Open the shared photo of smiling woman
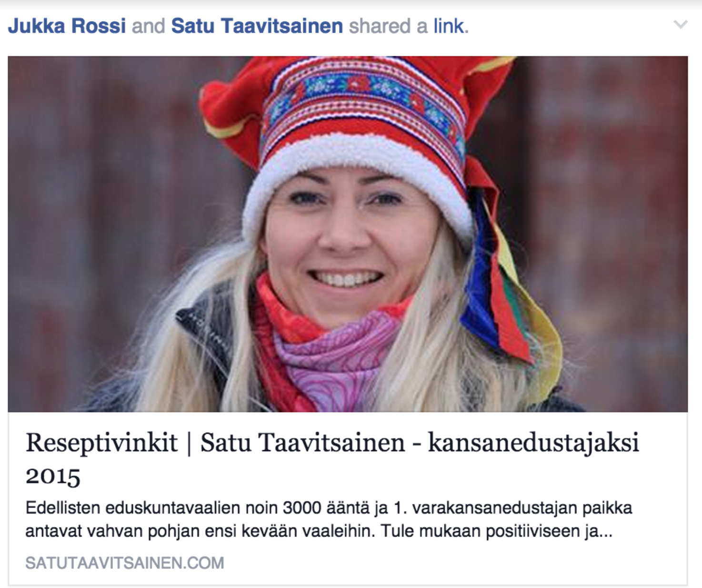Screen dimensions: 702x588 (x=348, y=234)
